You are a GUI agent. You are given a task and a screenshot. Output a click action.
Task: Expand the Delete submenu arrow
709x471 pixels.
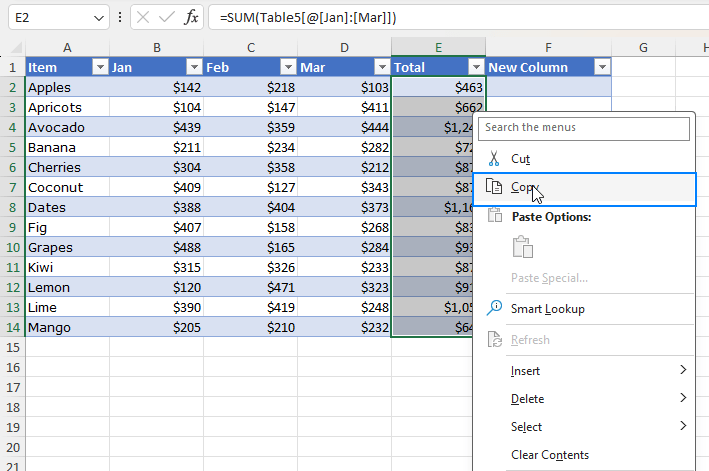coord(683,398)
